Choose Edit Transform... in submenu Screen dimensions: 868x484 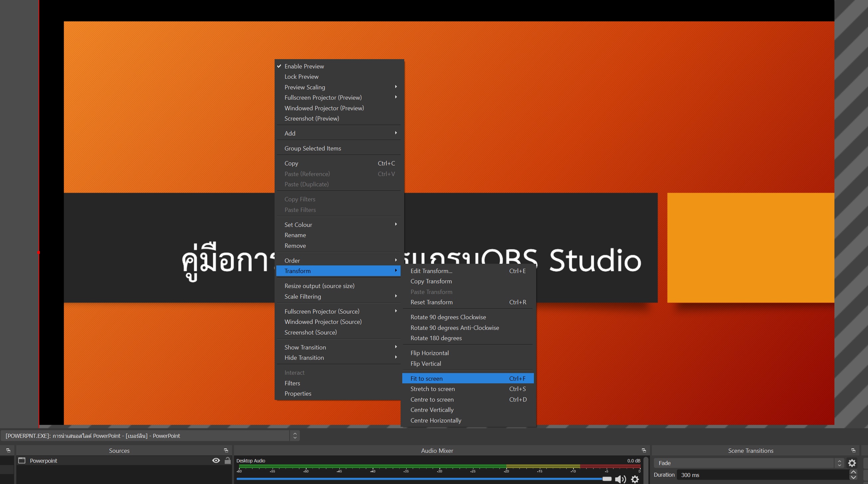[468, 271]
